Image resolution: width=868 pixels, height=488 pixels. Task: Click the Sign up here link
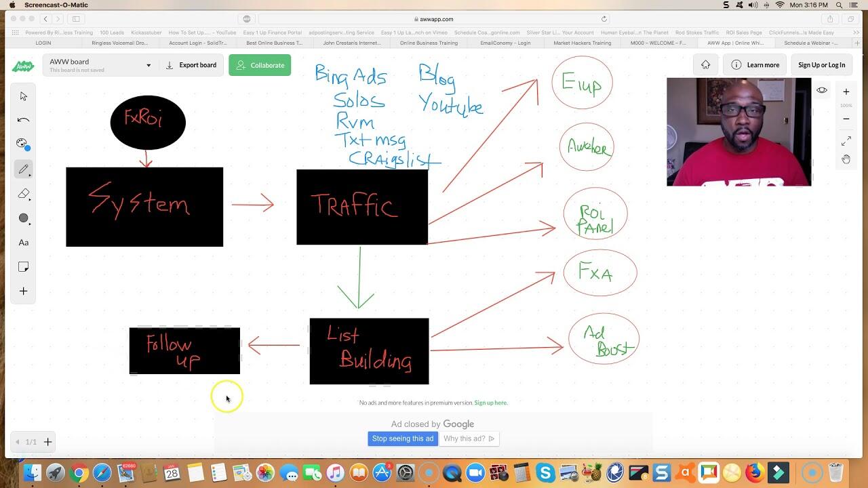tap(490, 403)
